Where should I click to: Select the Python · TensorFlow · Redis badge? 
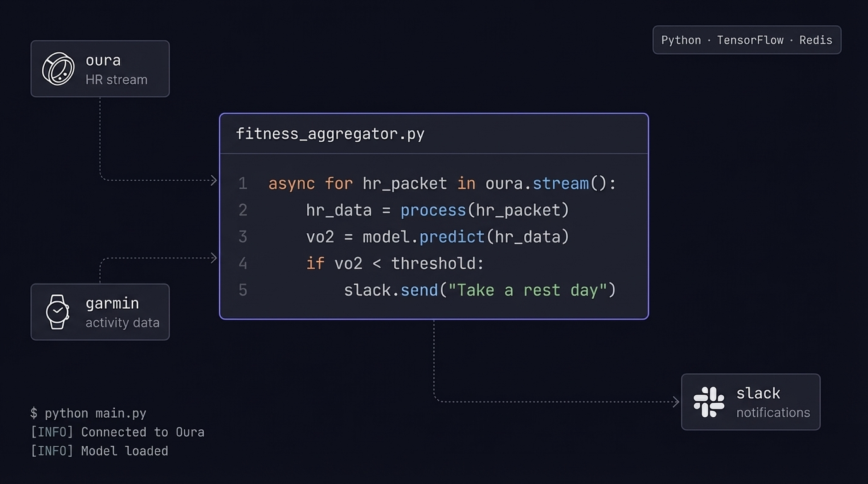[x=747, y=40]
